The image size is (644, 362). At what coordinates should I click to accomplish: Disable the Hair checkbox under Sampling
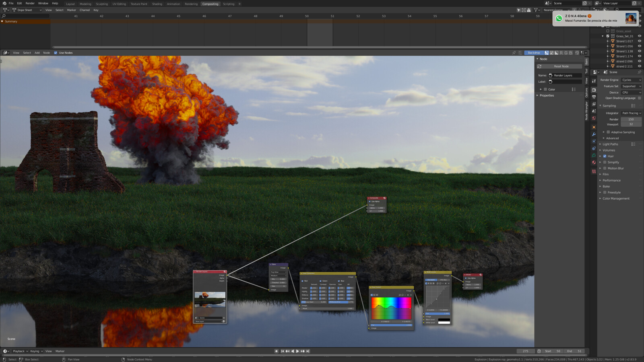pyautogui.click(x=605, y=156)
